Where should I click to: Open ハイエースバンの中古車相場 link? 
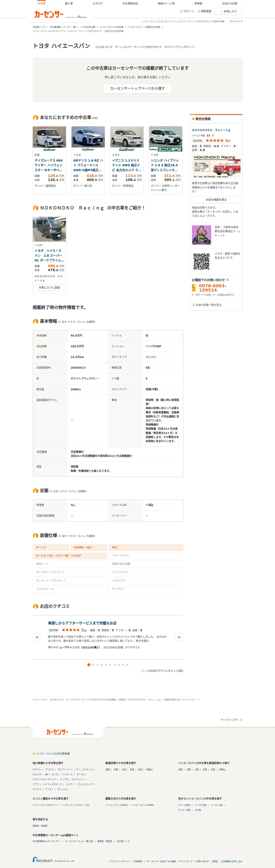tap(51, 754)
